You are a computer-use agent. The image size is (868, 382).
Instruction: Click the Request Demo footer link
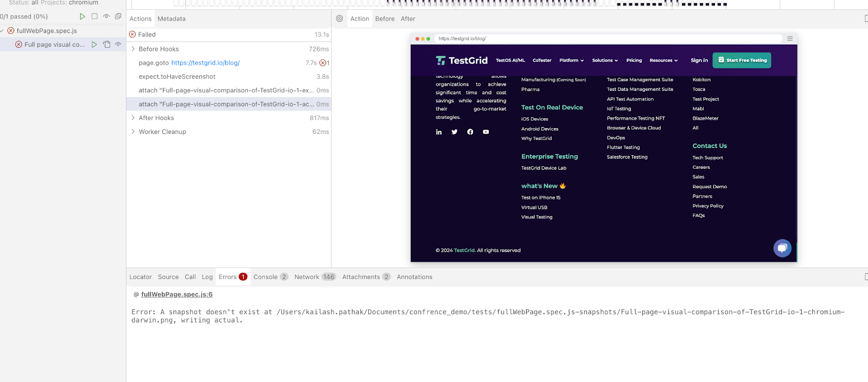click(710, 187)
